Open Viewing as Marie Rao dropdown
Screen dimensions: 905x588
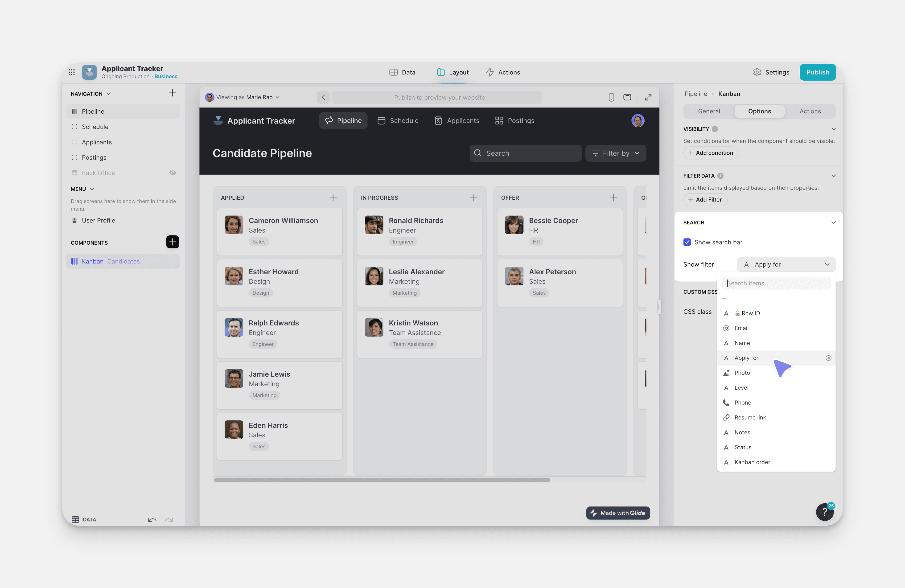tap(242, 97)
